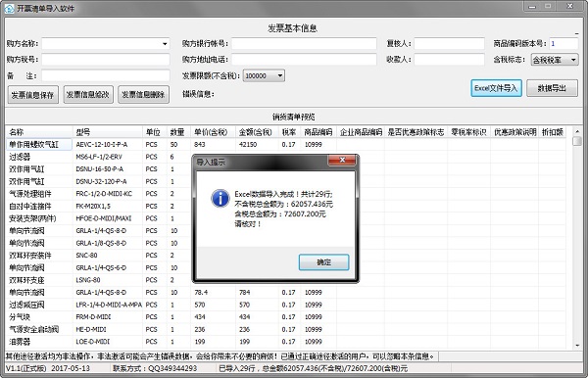Select the 气源处理组件 name cell
The image size is (588, 378).
pos(39,194)
